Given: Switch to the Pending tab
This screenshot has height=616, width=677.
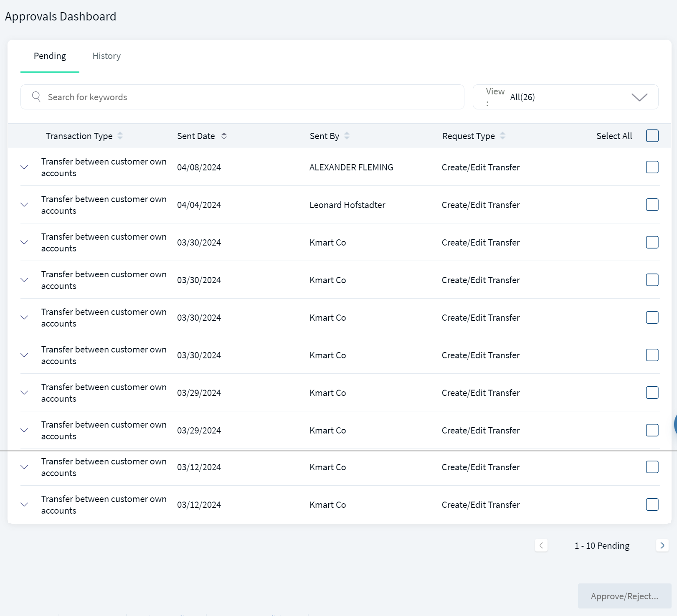Looking at the screenshot, I should pyautogui.click(x=50, y=56).
